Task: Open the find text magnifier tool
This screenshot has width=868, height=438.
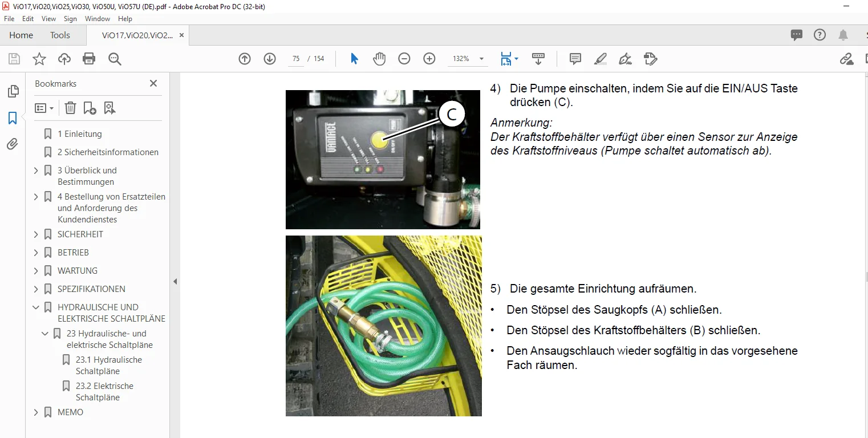Action: pyautogui.click(x=115, y=59)
